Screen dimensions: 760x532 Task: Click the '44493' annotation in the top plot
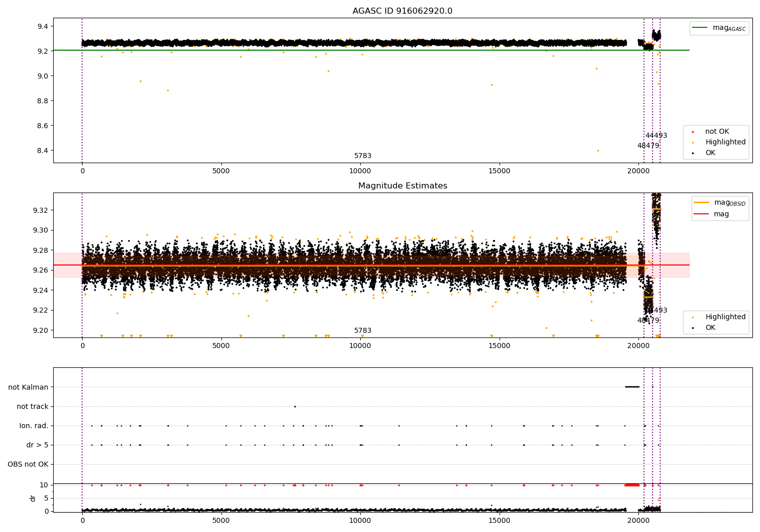pos(656,136)
